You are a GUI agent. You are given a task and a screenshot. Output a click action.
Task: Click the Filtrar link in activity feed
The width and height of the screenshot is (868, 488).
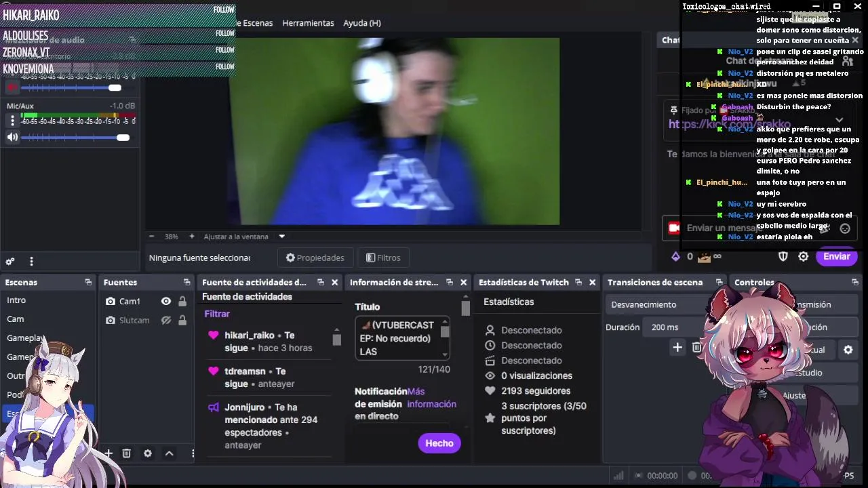[x=217, y=314]
